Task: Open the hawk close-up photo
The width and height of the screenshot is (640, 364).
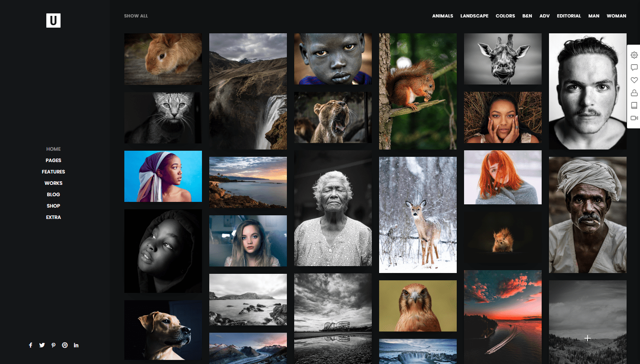Action: coord(418,306)
